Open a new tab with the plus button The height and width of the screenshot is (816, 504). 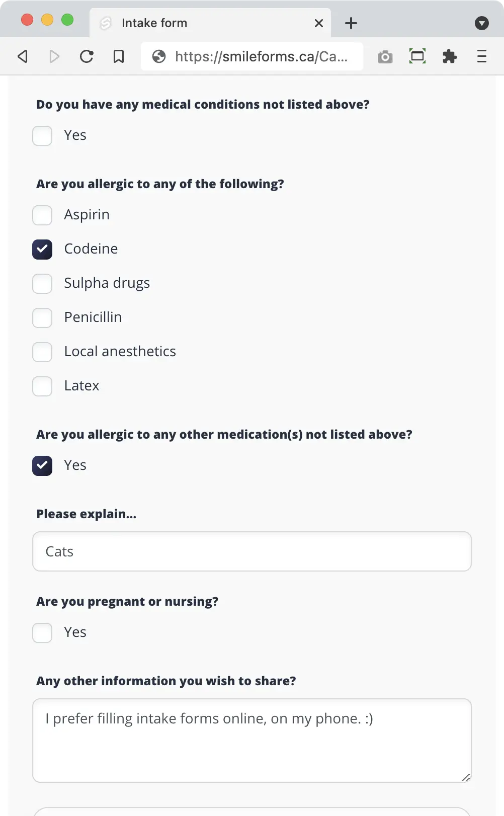coord(351,23)
